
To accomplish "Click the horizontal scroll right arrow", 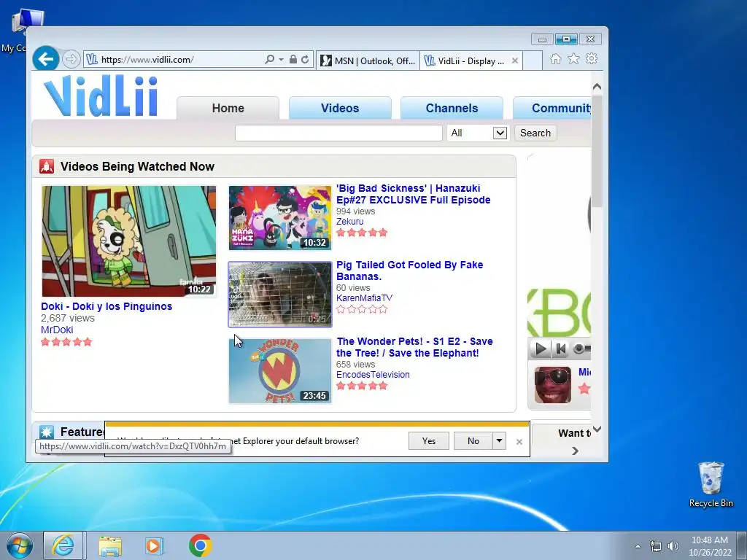I will pyautogui.click(x=575, y=451).
